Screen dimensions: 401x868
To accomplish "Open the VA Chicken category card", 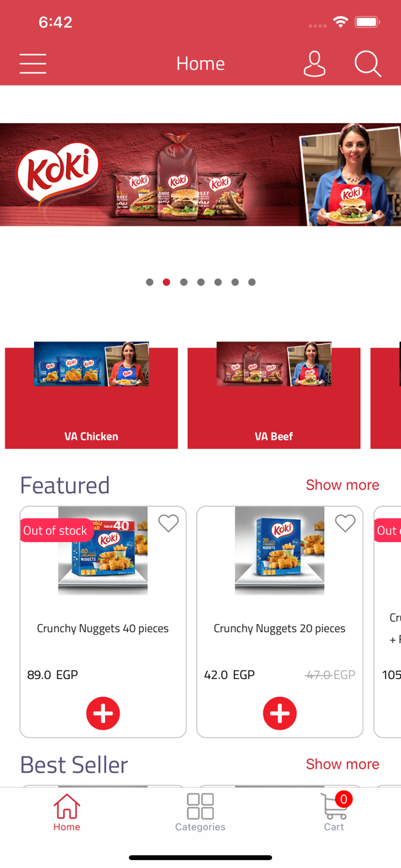I will 92,395.
